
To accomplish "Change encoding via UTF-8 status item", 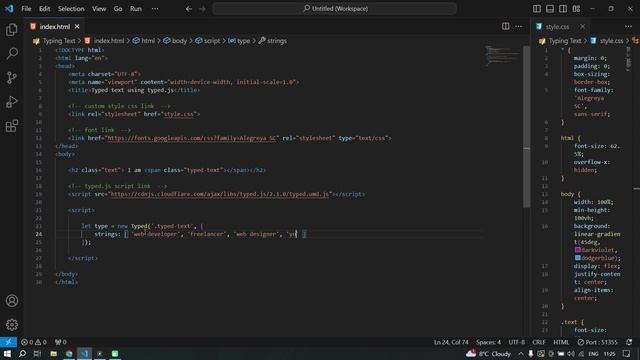I will click(x=516, y=342).
